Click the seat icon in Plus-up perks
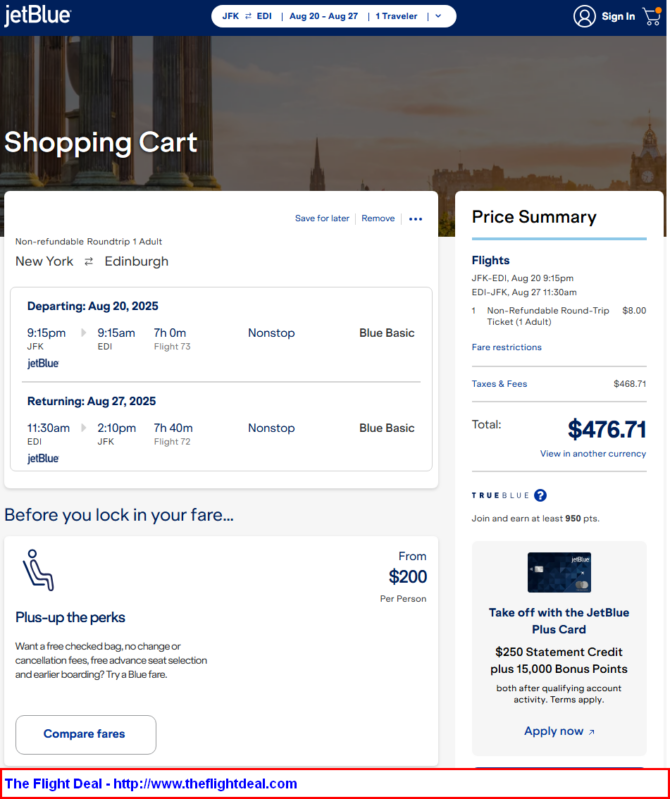 [38, 570]
